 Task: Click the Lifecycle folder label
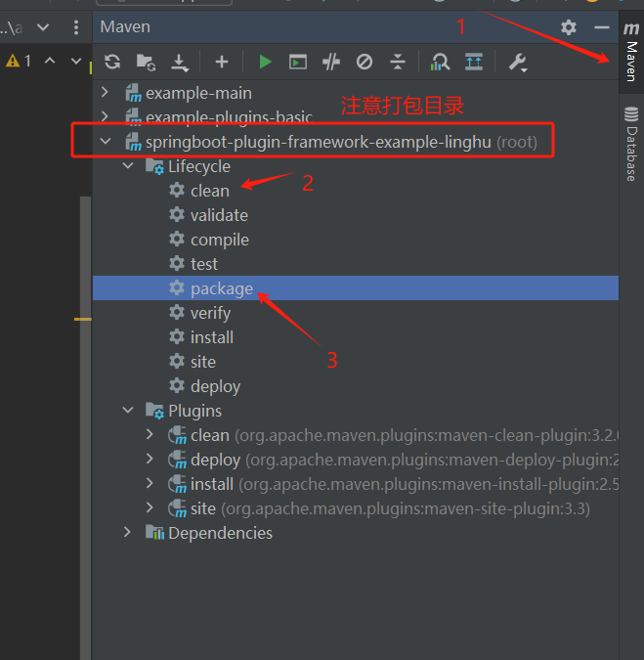pyautogui.click(x=199, y=166)
